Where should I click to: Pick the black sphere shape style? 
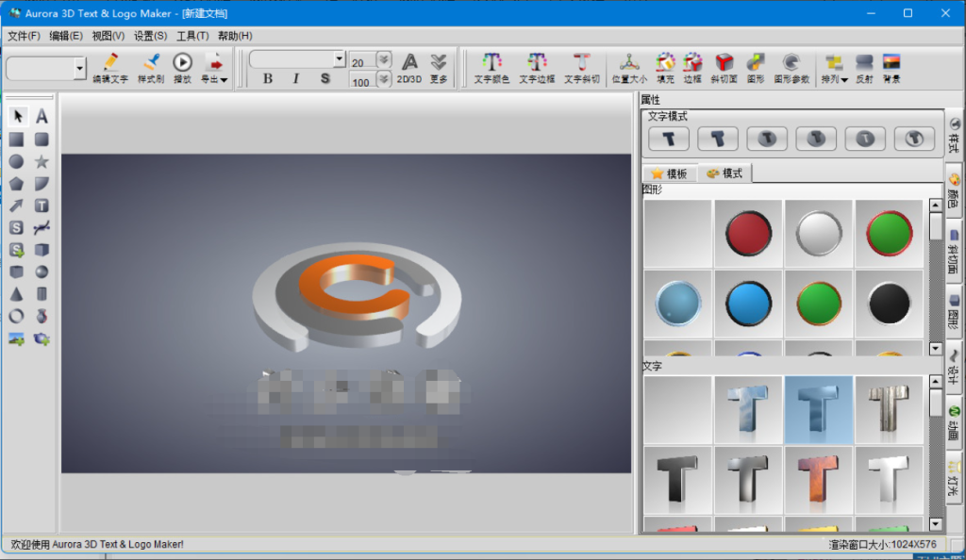(x=889, y=304)
